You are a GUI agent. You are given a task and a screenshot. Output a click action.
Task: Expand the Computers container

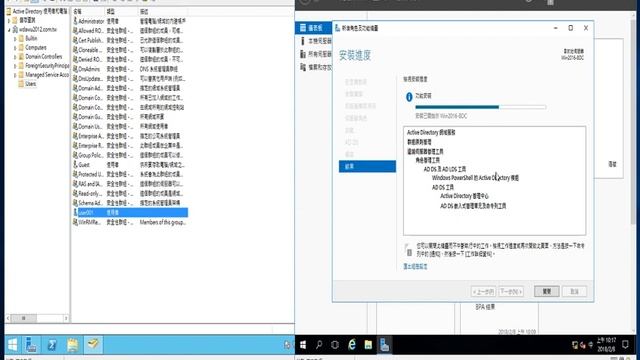click(15, 48)
